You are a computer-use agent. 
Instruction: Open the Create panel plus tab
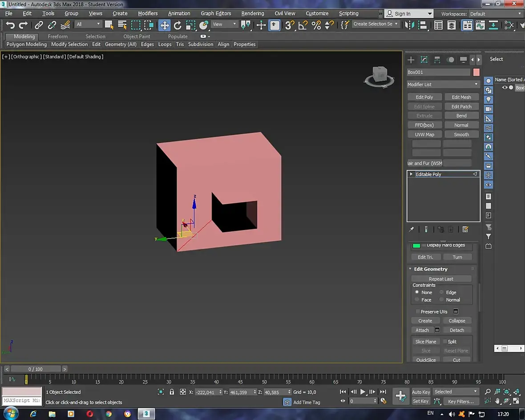[x=411, y=60]
